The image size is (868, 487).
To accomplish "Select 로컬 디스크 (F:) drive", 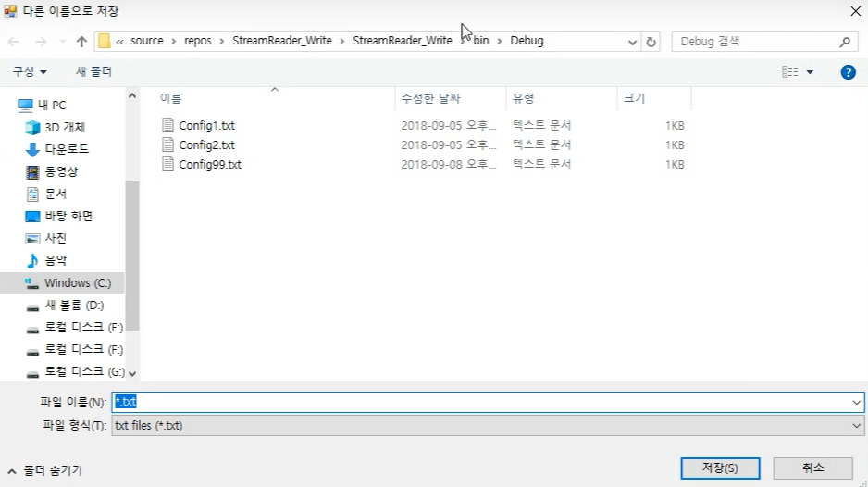I will 83,349.
